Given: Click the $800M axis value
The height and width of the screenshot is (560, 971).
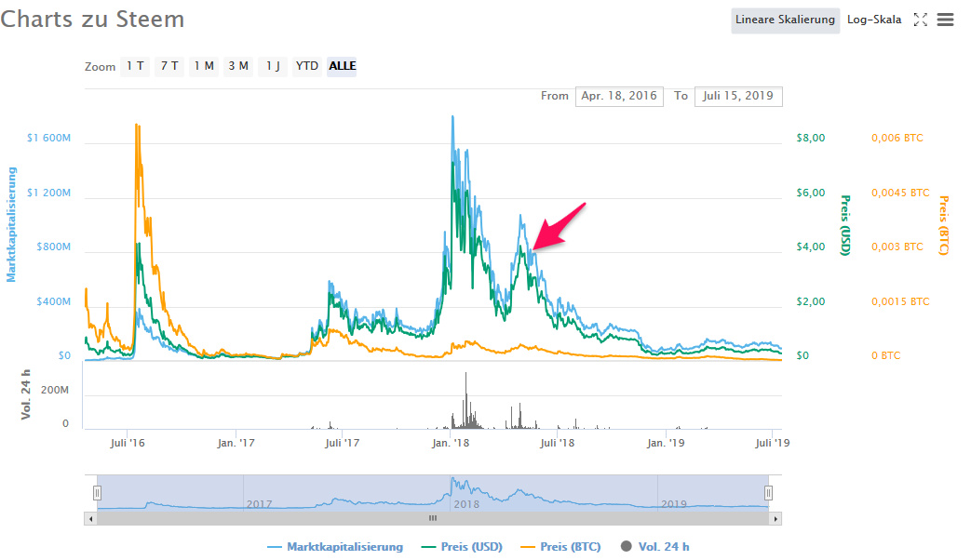Looking at the screenshot, I should click(53, 247).
